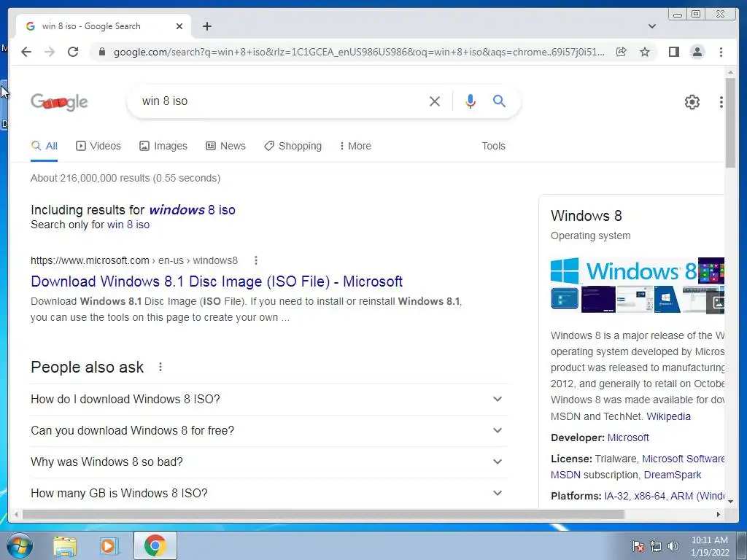Close the 'win 8 iso' tab
747x560 pixels.
[x=179, y=26]
